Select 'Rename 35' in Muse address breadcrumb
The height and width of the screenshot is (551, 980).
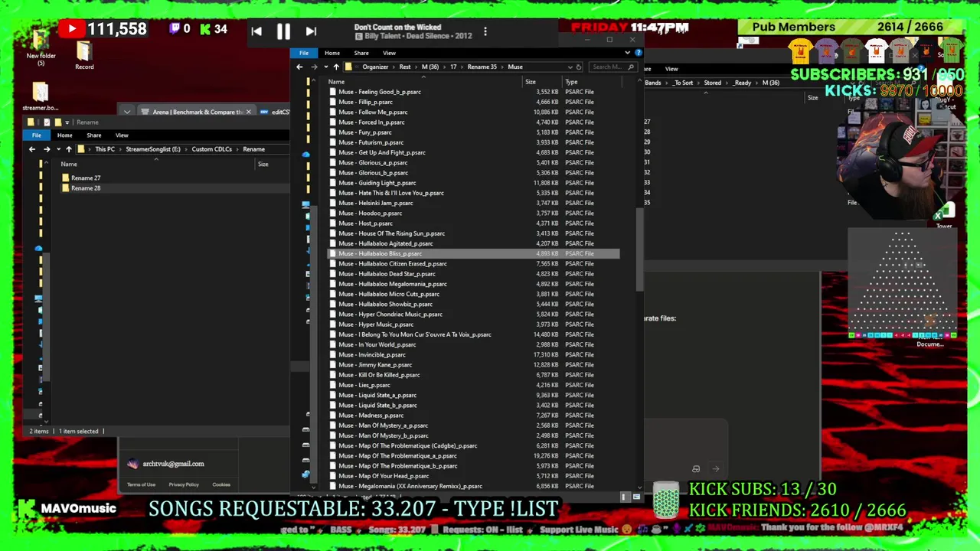(x=482, y=67)
